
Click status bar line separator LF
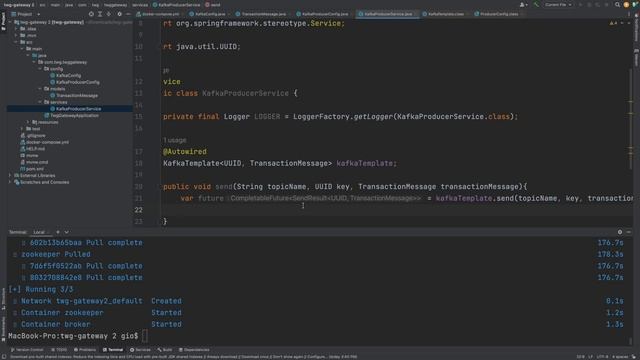590,356
